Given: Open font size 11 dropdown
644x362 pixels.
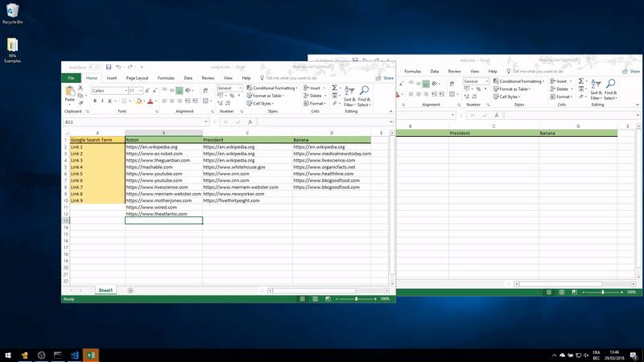Looking at the screenshot, I should click(140, 91).
